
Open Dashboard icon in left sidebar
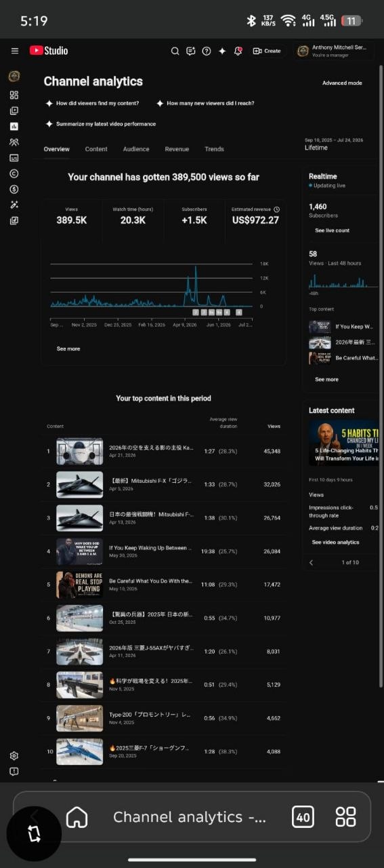[x=14, y=95]
